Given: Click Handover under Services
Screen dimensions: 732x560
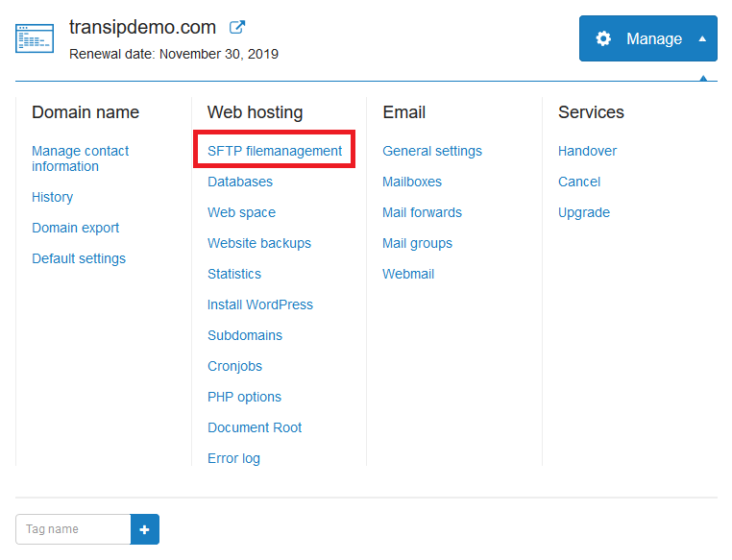Looking at the screenshot, I should click(587, 151).
